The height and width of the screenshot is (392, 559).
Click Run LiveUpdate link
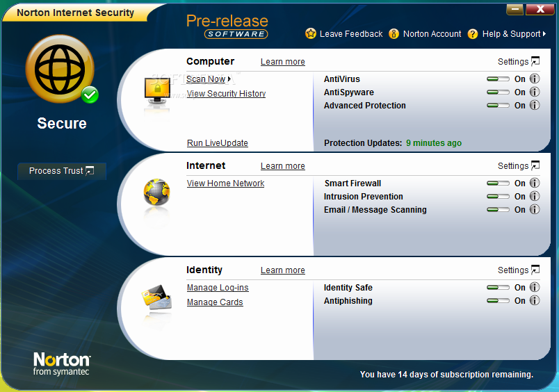point(218,143)
